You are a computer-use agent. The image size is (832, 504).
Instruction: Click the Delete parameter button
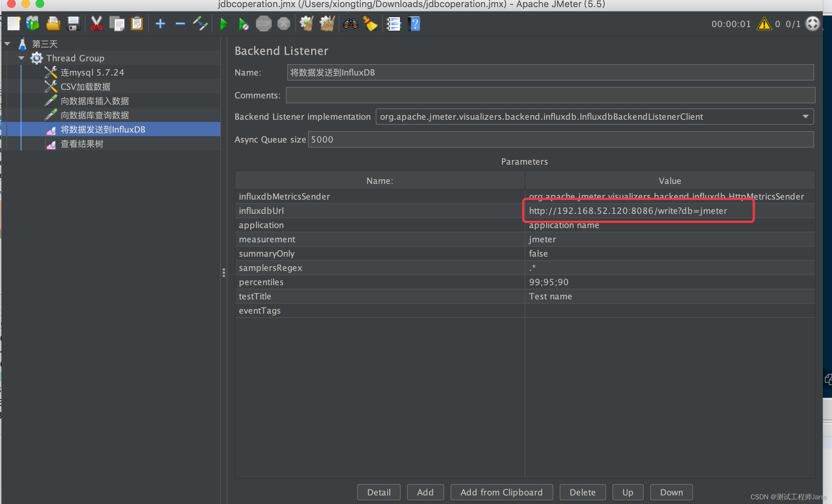coord(582,492)
